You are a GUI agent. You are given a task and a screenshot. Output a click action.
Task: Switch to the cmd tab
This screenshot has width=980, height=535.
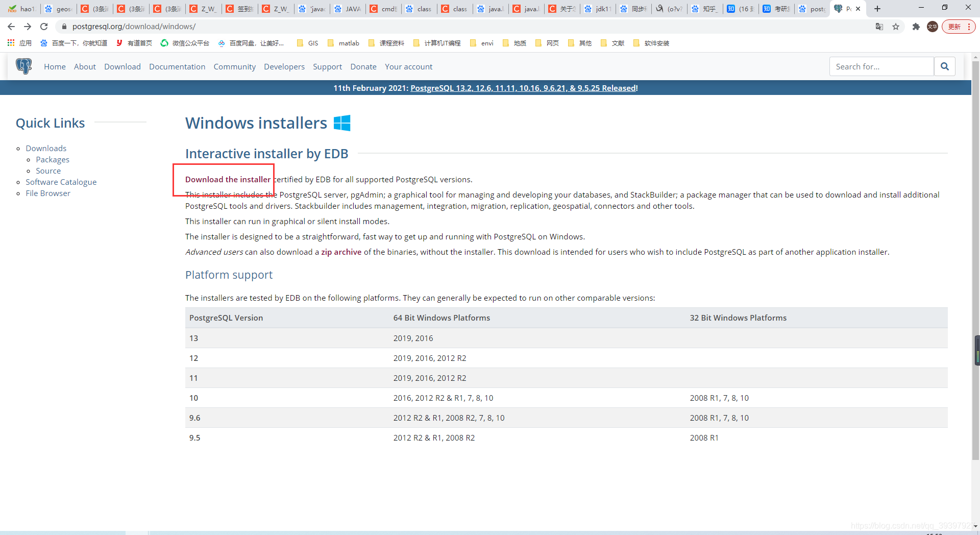[384, 9]
